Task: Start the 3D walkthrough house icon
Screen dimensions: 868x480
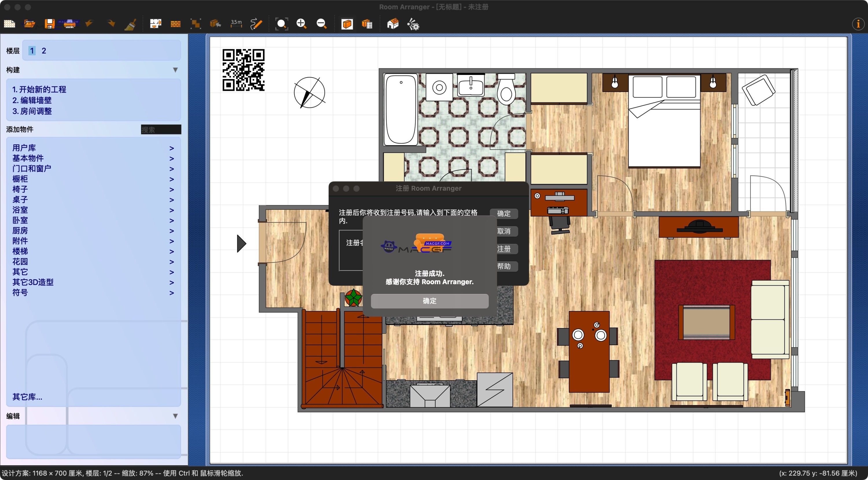Action: point(393,23)
